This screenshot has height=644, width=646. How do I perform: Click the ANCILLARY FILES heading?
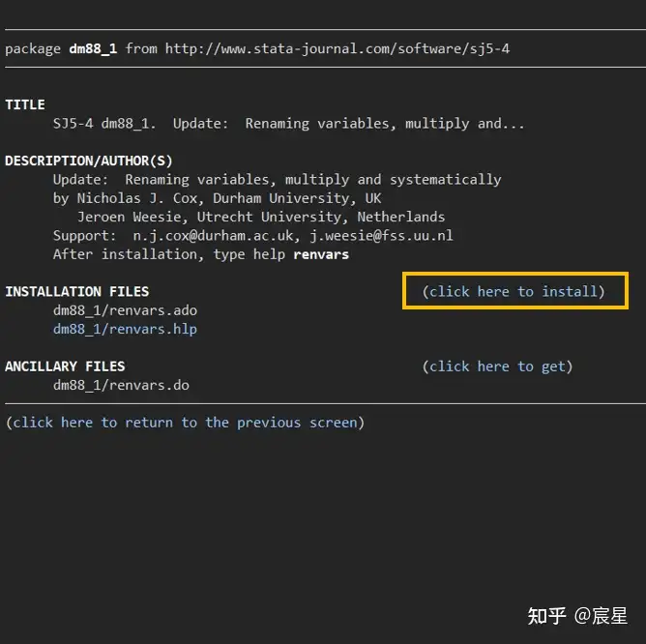point(65,366)
